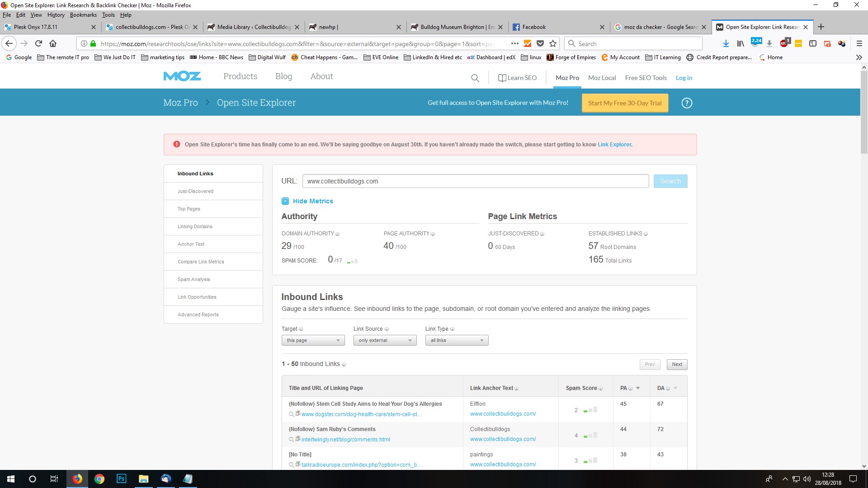Click the URL Search button
The image size is (868, 488).
pos(670,181)
